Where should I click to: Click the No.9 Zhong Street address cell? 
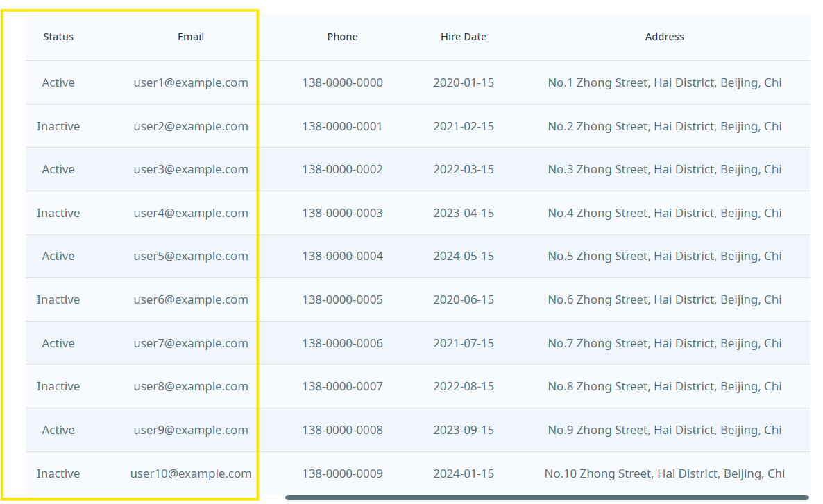665,430
